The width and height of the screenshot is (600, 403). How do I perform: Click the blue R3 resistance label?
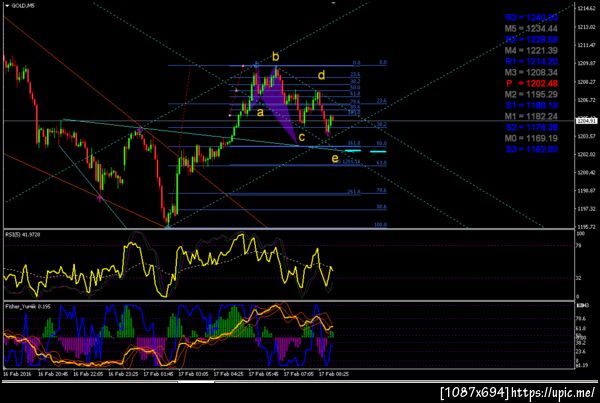point(531,17)
